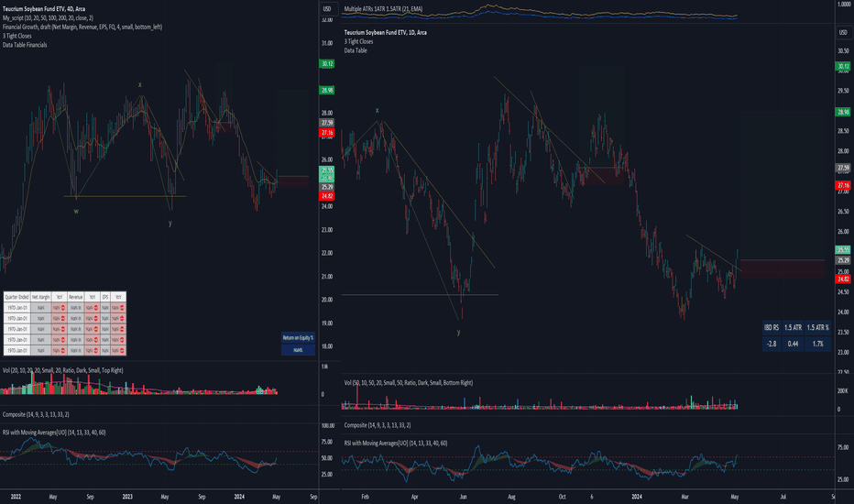
Task: Select the Data Table legend on 1D chart
Action: point(356,50)
